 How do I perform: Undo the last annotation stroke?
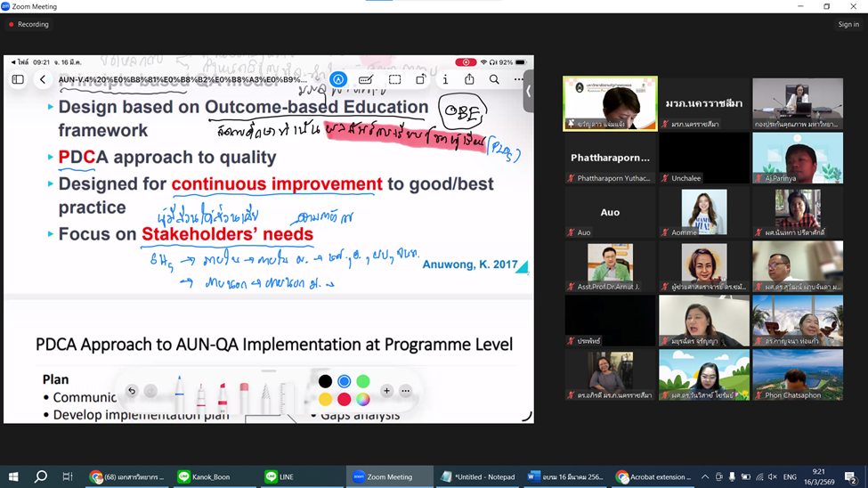pyautogui.click(x=132, y=391)
